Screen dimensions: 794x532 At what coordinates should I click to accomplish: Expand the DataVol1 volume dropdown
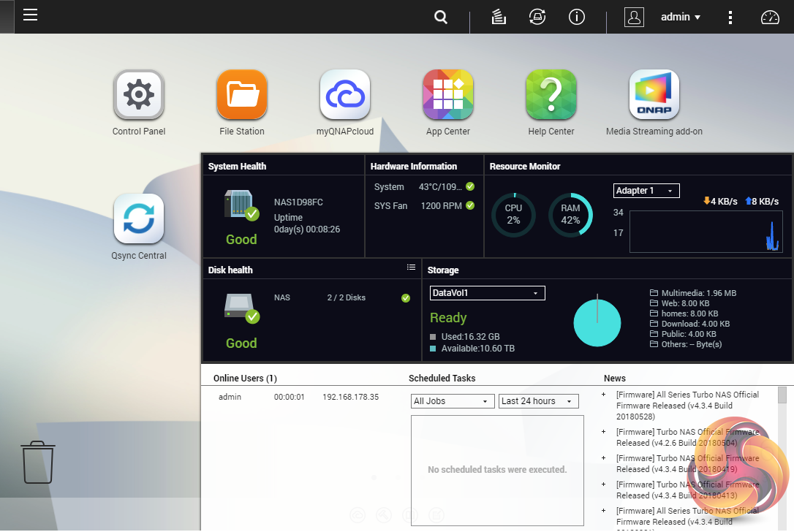pos(487,293)
